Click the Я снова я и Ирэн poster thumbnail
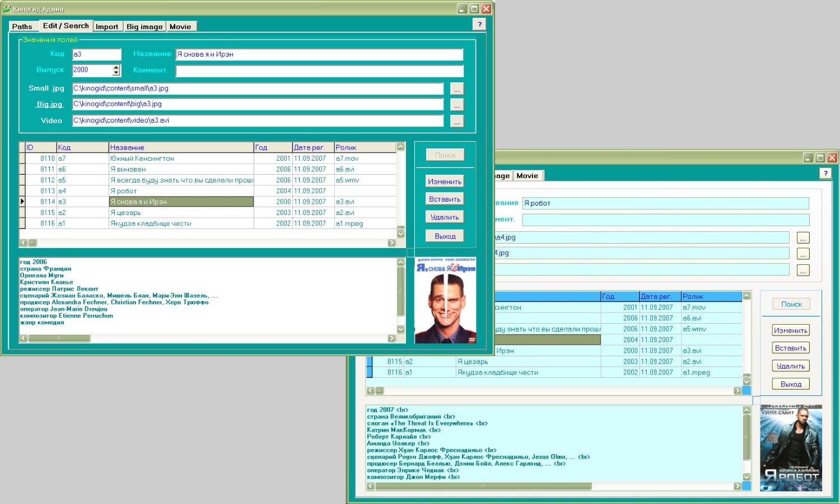The width and height of the screenshot is (840, 504). pyautogui.click(x=445, y=300)
